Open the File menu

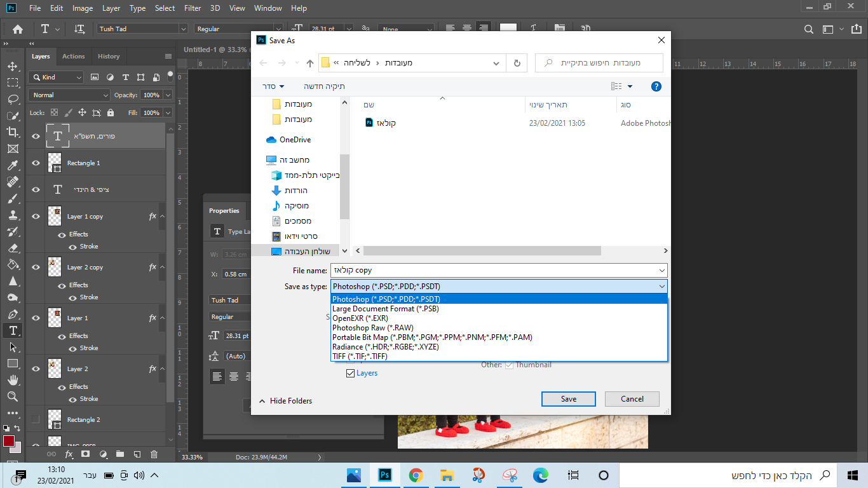coord(35,8)
